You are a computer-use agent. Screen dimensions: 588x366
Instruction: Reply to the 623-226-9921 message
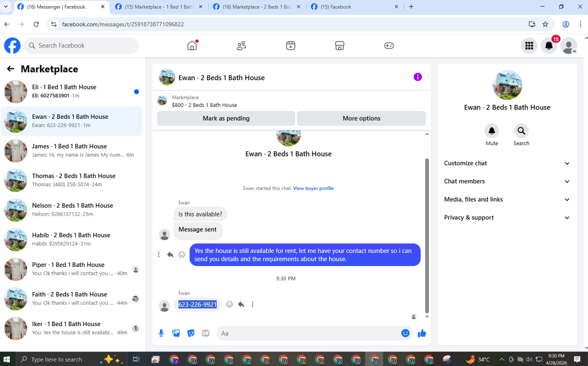point(241,304)
